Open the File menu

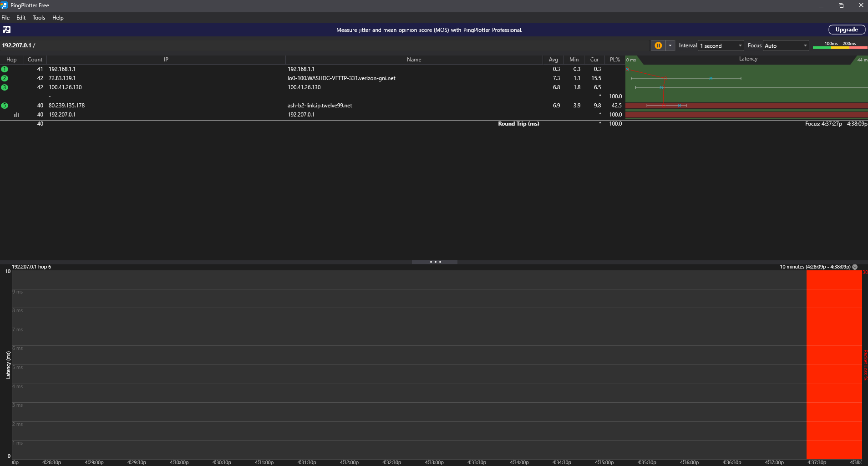5,18
